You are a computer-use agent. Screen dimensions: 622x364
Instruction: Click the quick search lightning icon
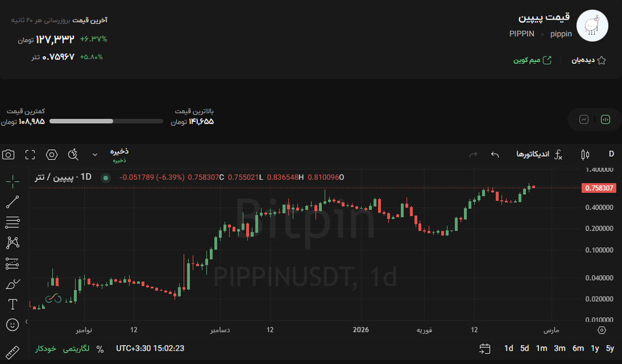pos(73,155)
